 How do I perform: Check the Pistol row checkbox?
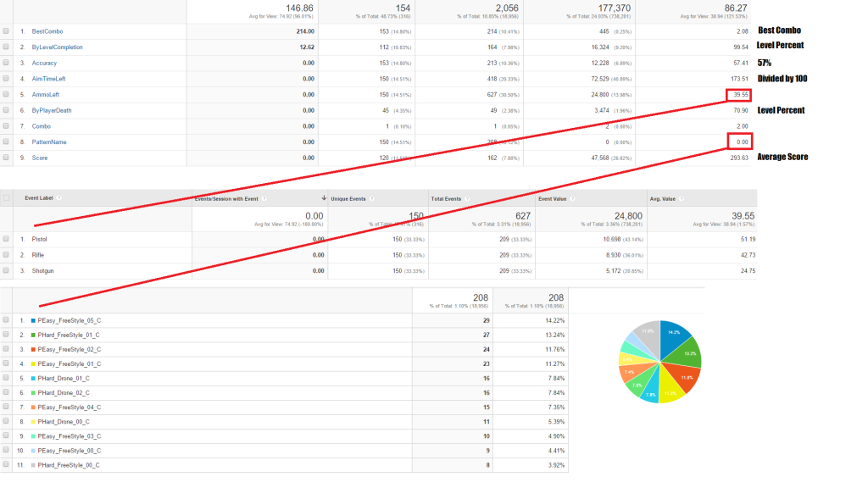(6, 239)
